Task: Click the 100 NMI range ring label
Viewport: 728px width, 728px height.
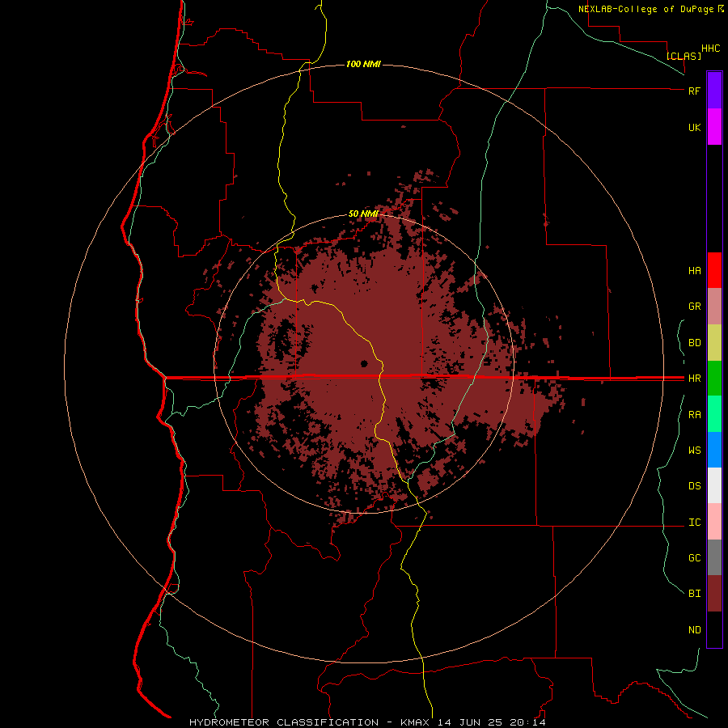Action: coord(363,64)
